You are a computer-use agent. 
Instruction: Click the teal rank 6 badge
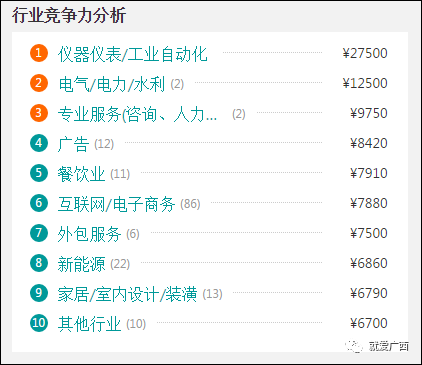(x=39, y=203)
